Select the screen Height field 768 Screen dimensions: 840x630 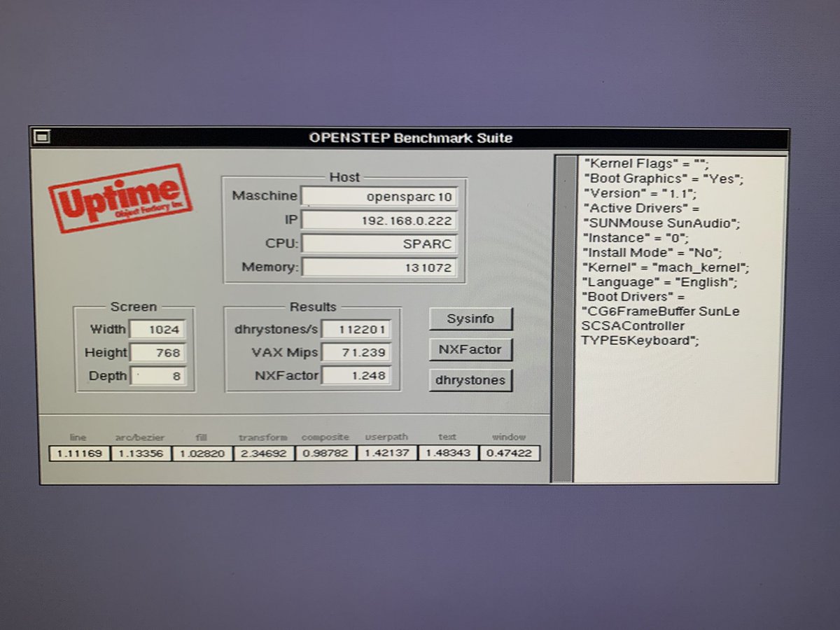[158, 353]
